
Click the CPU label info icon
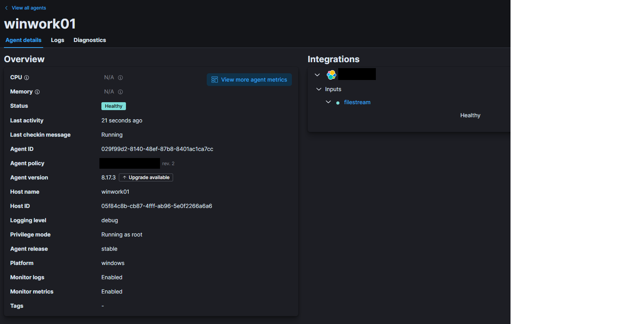click(27, 78)
